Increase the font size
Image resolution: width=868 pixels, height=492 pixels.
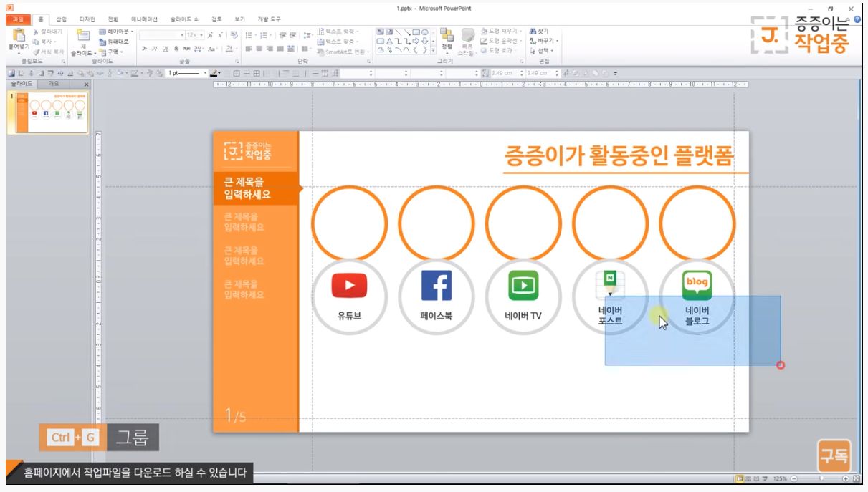(209, 34)
